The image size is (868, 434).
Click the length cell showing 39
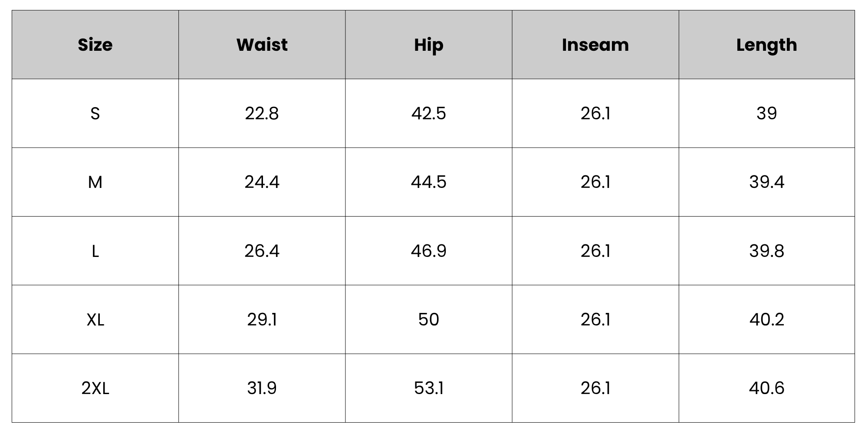(766, 113)
